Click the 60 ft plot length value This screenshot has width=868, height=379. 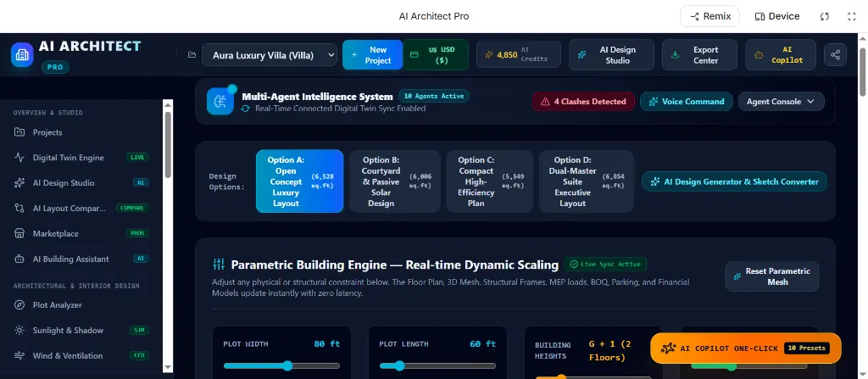tap(482, 343)
